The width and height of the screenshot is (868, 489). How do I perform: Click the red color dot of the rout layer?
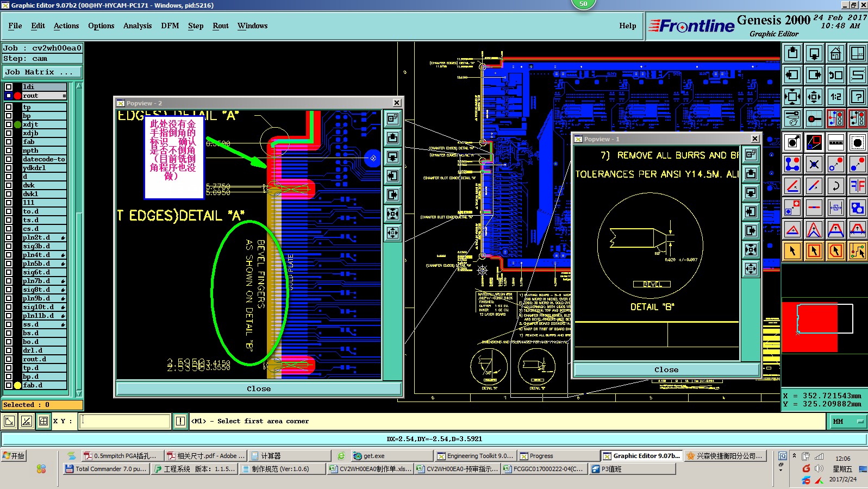point(17,96)
